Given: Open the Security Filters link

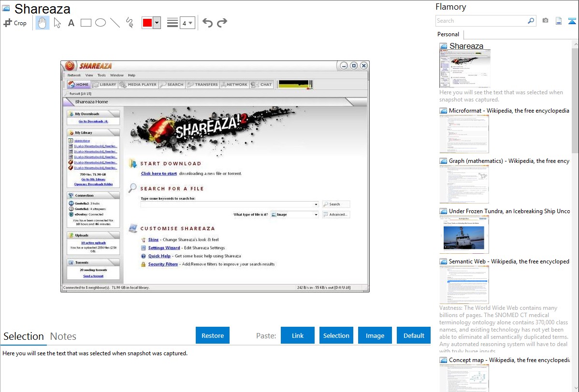Looking at the screenshot, I should [163, 264].
